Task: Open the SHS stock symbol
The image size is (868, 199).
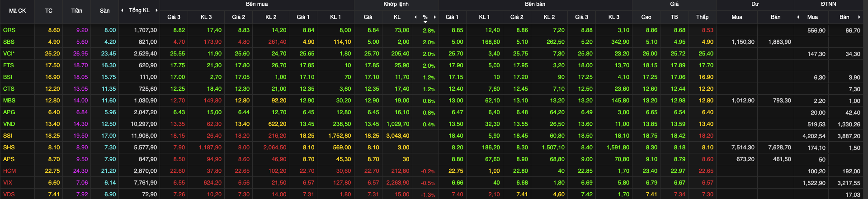Action: click(x=9, y=148)
